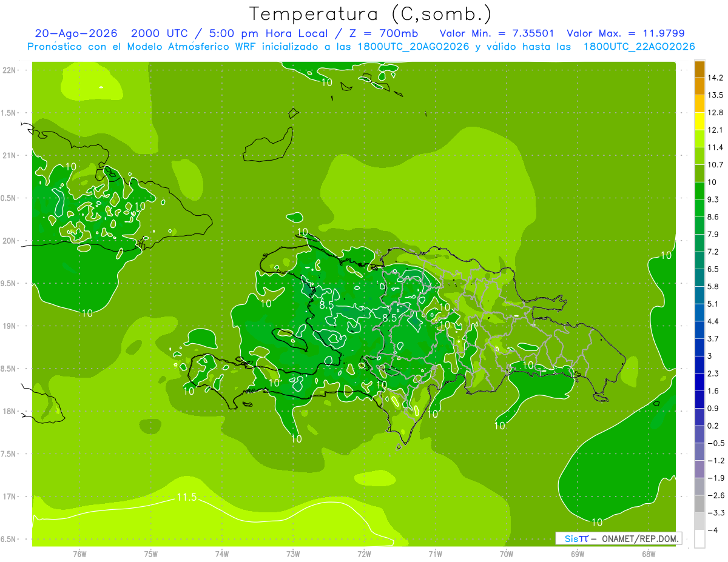This screenshot has width=728, height=562.
Task: Click the -4 color bar value
Action: [x=712, y=530]
